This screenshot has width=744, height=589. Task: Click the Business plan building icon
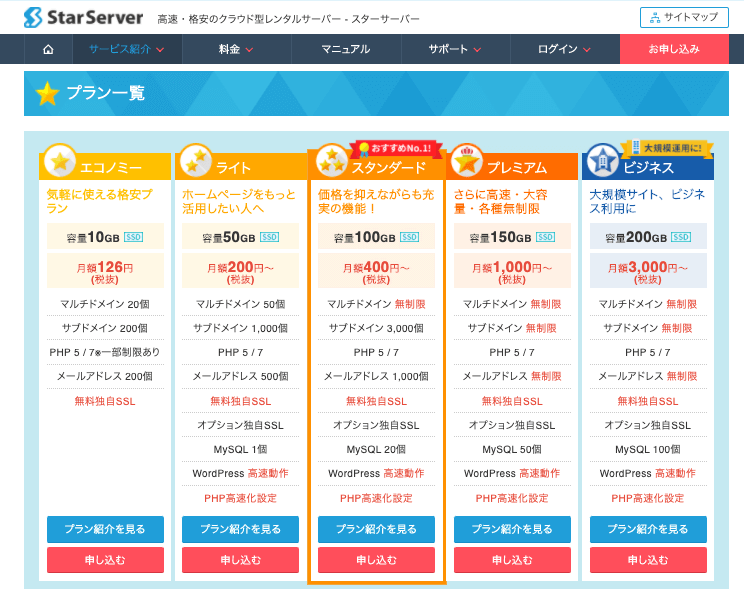602,161
